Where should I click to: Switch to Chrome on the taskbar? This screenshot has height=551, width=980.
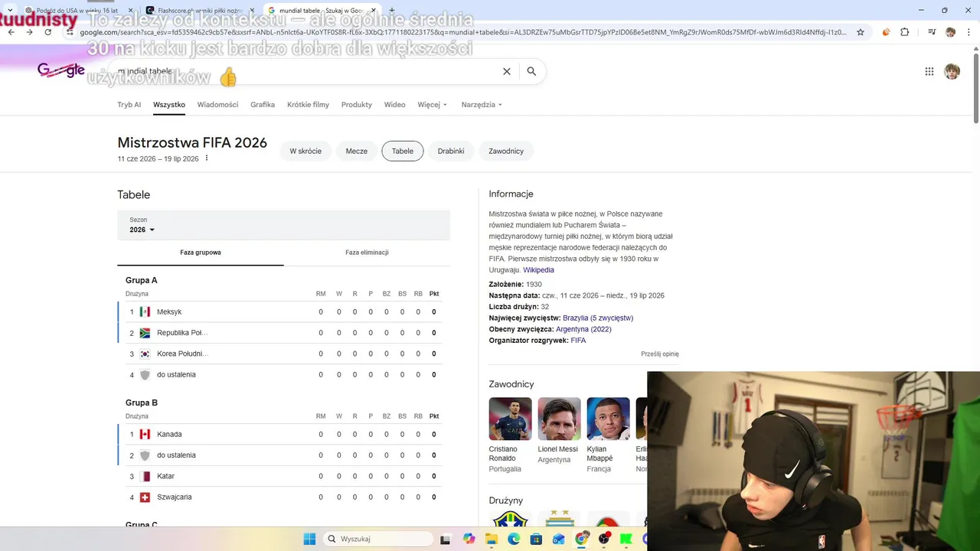point(581,539)
